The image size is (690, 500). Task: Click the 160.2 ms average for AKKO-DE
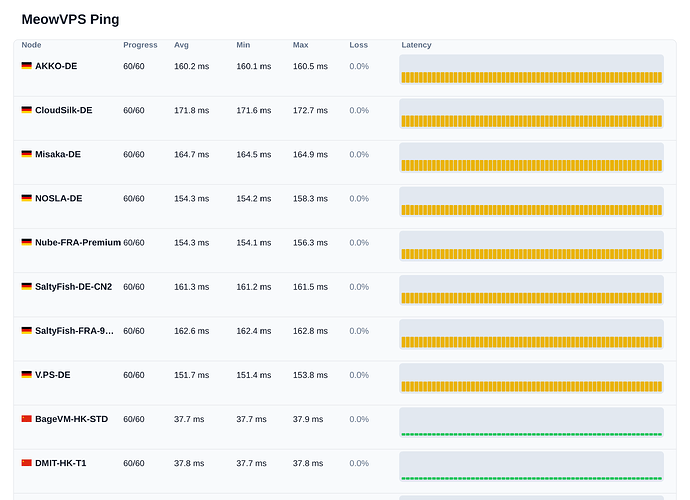click(191, 66)
